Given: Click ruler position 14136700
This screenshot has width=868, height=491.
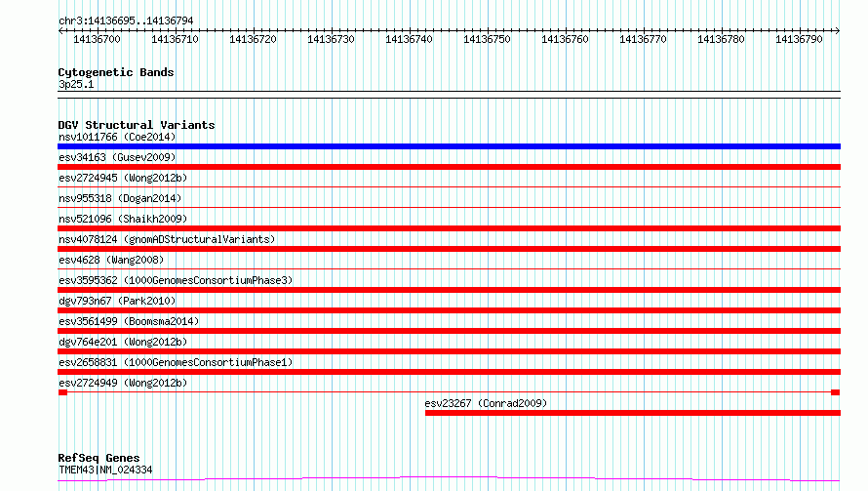Looking at the screenshot, I should coord(97,39).
